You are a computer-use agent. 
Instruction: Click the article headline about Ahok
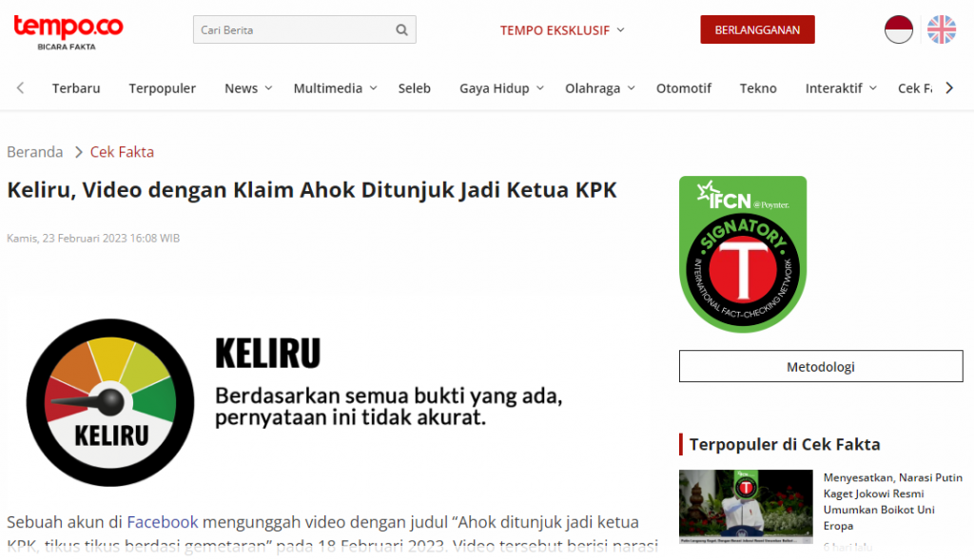(312, 190)
